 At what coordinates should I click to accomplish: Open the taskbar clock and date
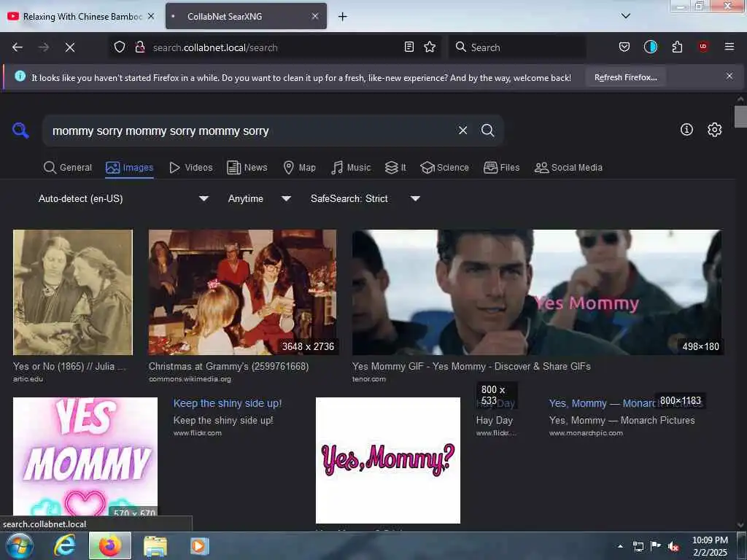[710, 546]
